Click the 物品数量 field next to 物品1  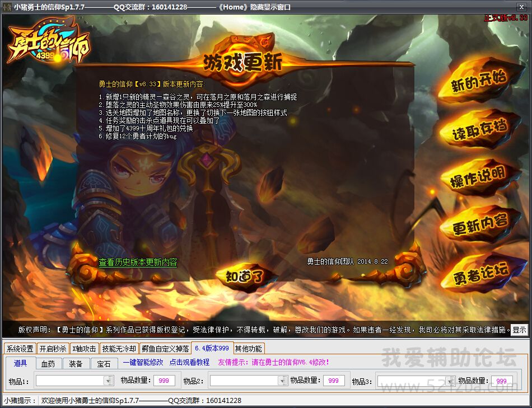pos(164,381)
